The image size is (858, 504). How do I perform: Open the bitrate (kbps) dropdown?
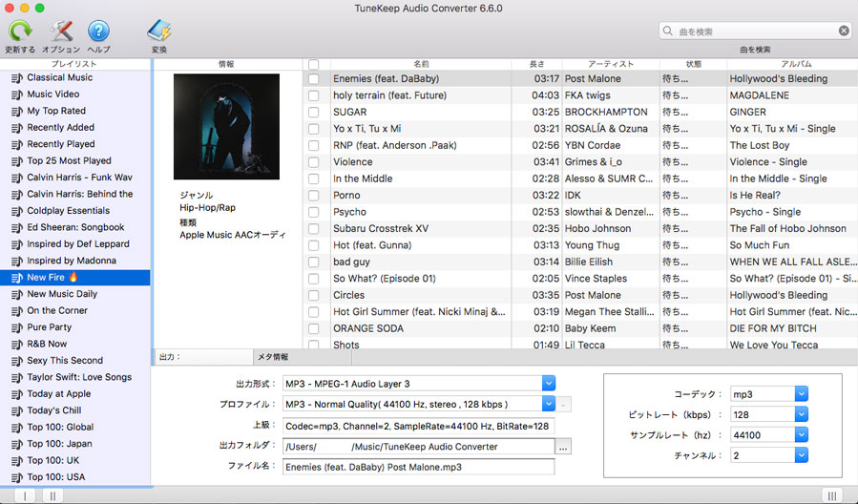tap(801, 414)
